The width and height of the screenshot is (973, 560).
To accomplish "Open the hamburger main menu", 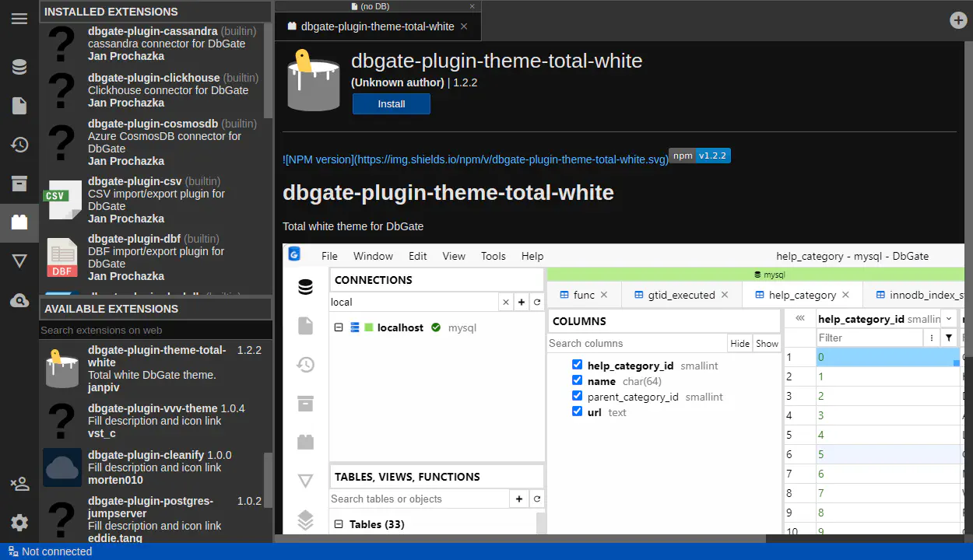I will pyautogui.click(x=19, y=19).
